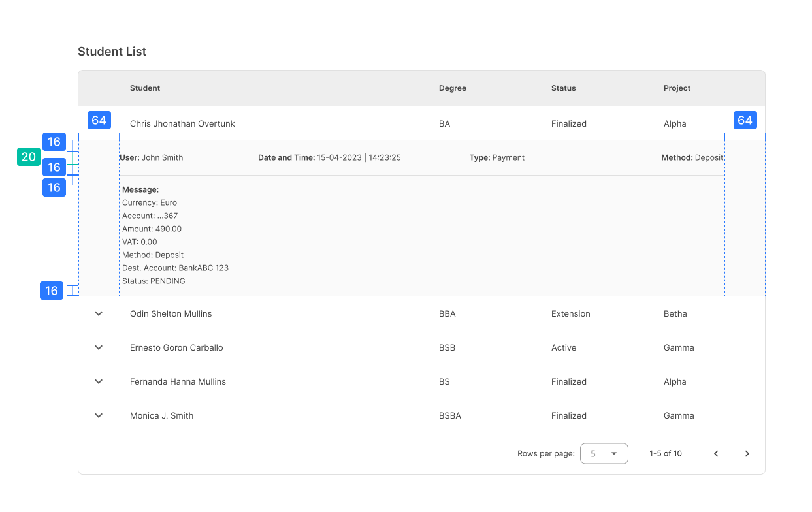Click the green 20 spacing badge
The height and width of the screenshot is (512, 812).
(x=29, y=157)
